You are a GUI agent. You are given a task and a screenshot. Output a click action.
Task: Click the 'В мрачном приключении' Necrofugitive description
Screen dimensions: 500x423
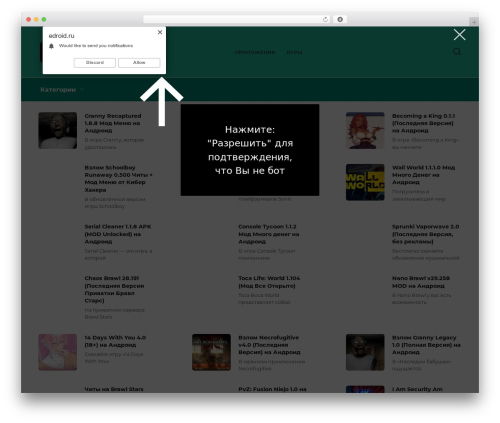coord(272,365)
